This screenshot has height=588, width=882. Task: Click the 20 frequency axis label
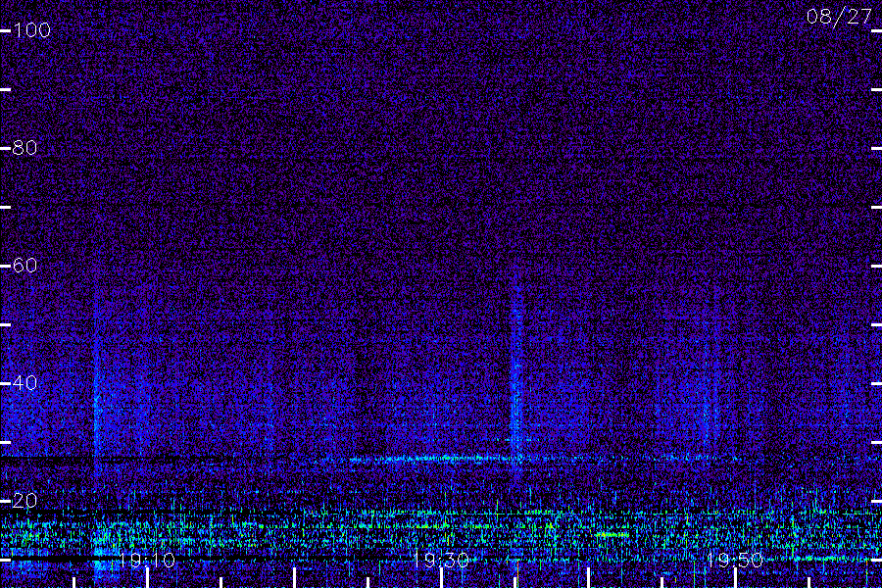pos(24,501)
